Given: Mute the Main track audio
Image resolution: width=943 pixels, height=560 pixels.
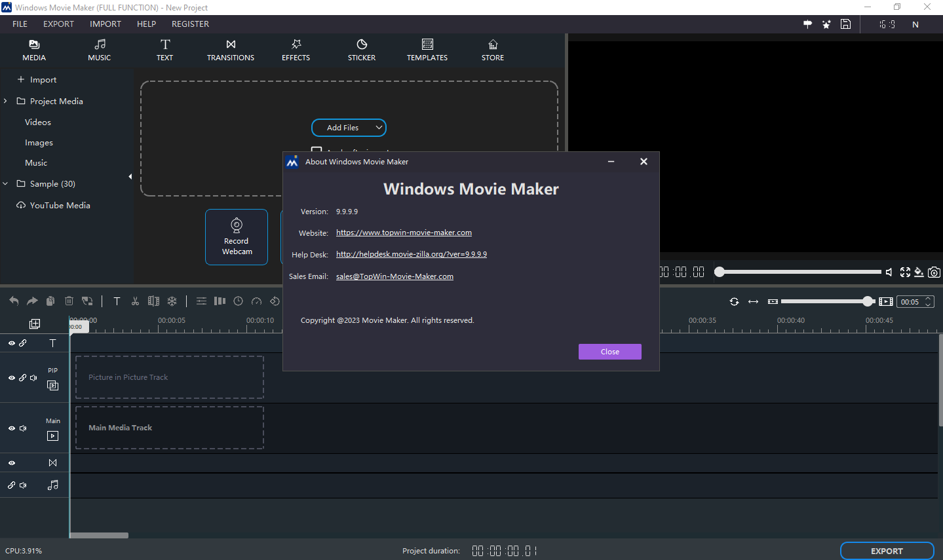Looking at the screenshot, I should click(x=23, y=428).
